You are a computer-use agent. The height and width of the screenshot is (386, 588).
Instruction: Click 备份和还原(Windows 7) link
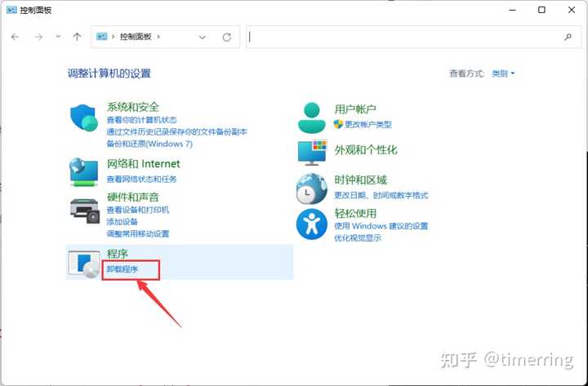point(149,144)
